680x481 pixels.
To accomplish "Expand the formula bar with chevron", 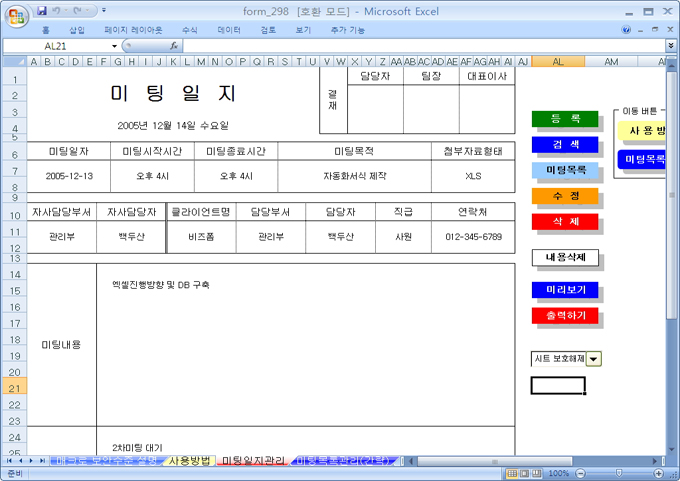I will pos(670,46).
